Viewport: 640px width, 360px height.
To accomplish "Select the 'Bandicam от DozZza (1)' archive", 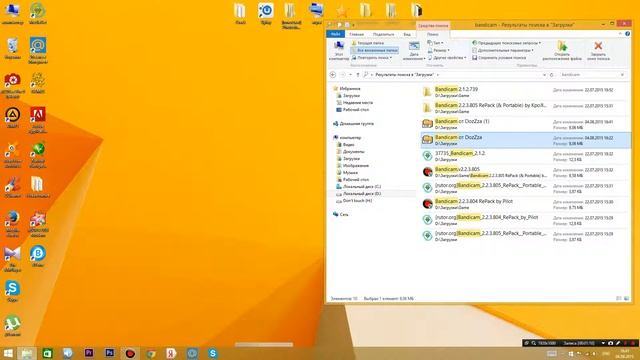I will (525, 124).
